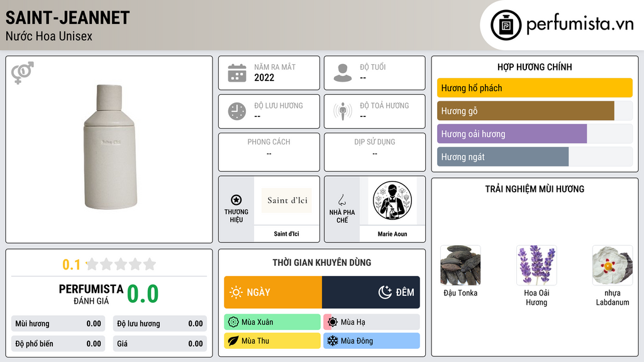The width and height of the screenshot is (644, 362).
Task: Select the Mùa Xuân season chip
Action: 272,322
